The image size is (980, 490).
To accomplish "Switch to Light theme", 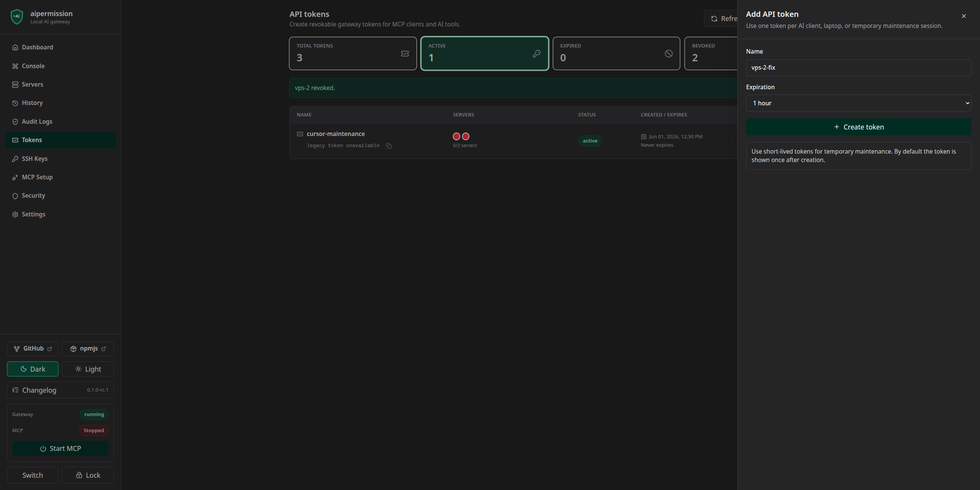I will pos(88,369).
